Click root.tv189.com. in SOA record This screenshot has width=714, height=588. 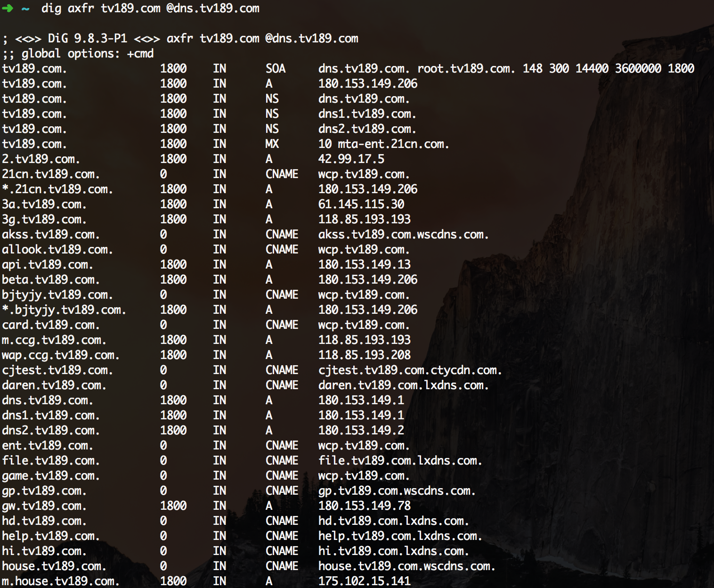[x=466, y=69]
